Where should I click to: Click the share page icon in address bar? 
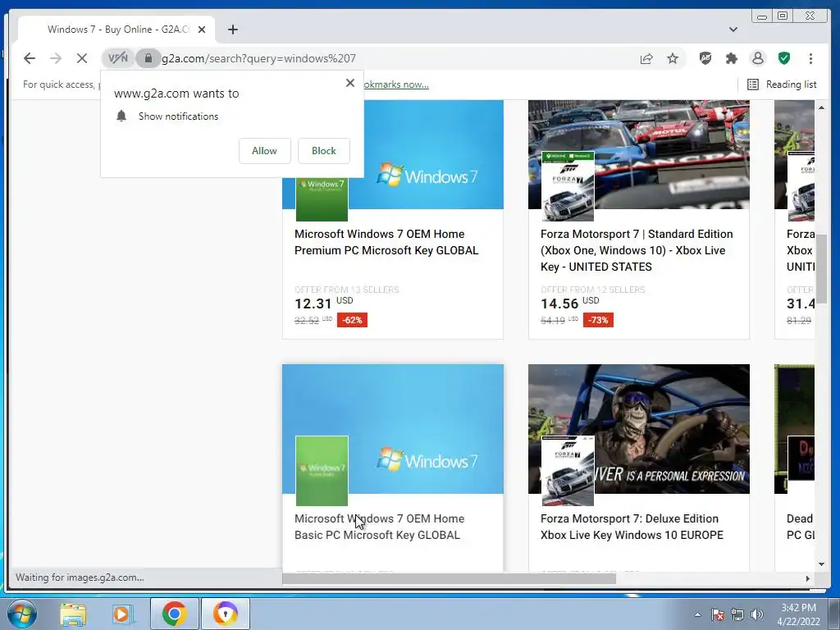tap(646, 58)
